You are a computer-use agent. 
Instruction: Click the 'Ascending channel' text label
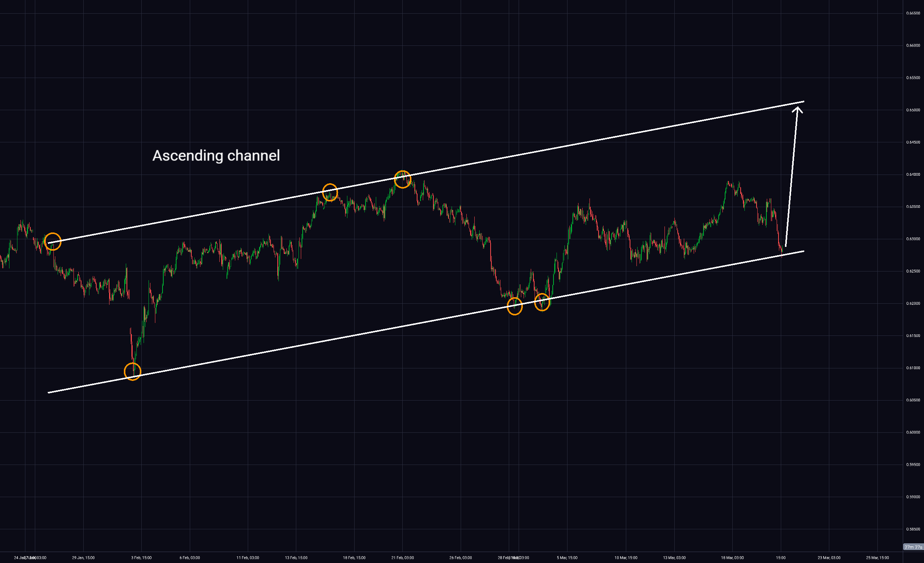click(216, 156)
